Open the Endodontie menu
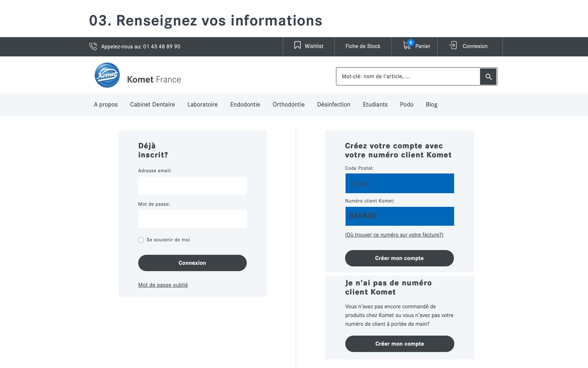The height and width of the screenshot is (368, 588). [245, 105]
